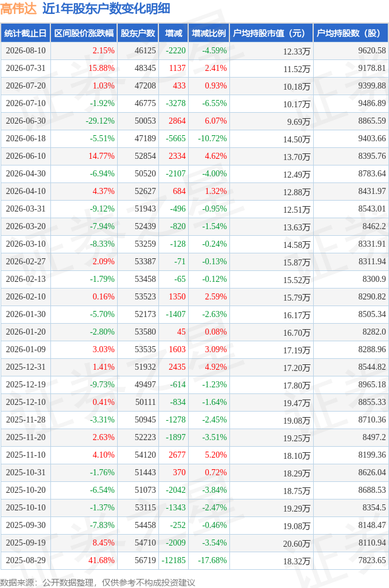Image resolution: width=389 pixels, height=588 pixels.
Task: Click the 统计截止日 column header
Action: coord(25,33)
